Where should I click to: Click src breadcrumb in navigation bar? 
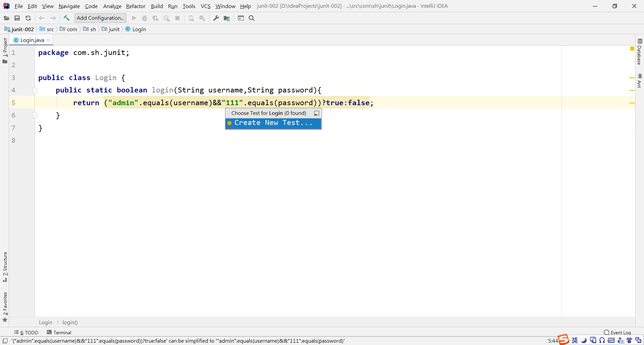(47, 29)
